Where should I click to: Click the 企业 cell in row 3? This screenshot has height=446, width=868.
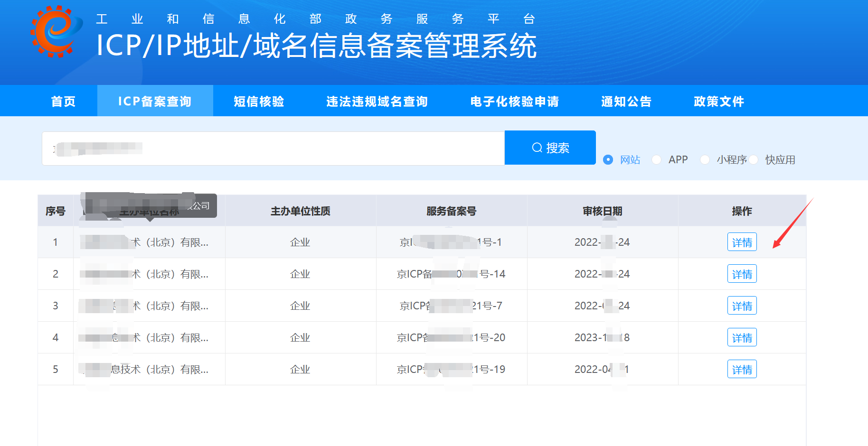pyautogui.click(x=300, y=306)
